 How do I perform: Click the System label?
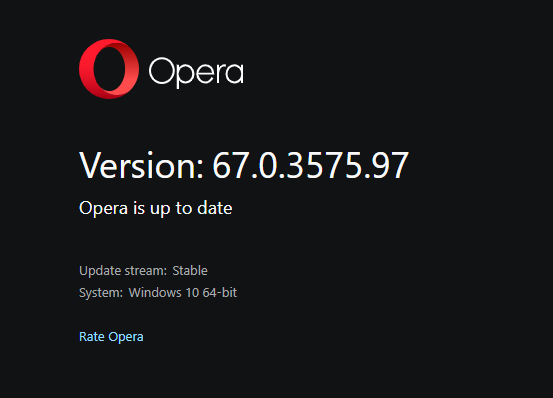(101, 293)
